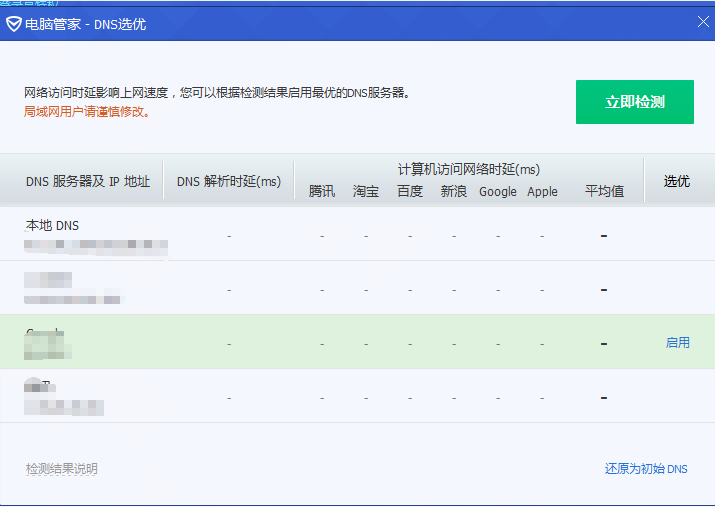Enable the highlighted DNS via 启用
The height and width of the screenshot is (507, 715).
[x=677, y=342]
